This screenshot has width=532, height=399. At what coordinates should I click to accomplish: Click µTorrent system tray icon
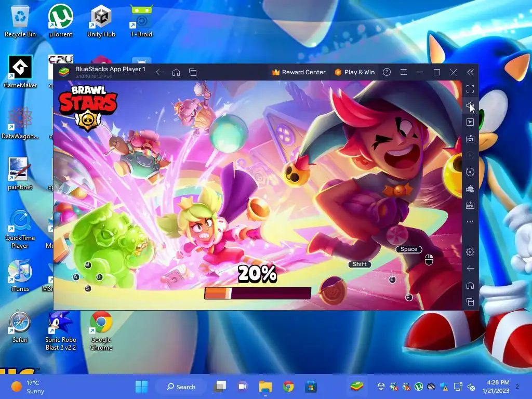[x=419, y=387]
